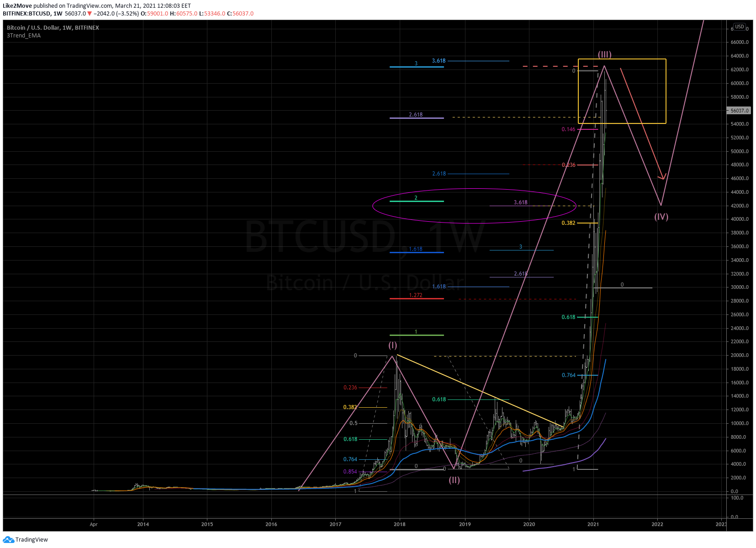Image resolution: width=756 pixels, height=548 pixels.
Task: Click the price change −2042.0 (−3.52%)
Action: point(116,14)
